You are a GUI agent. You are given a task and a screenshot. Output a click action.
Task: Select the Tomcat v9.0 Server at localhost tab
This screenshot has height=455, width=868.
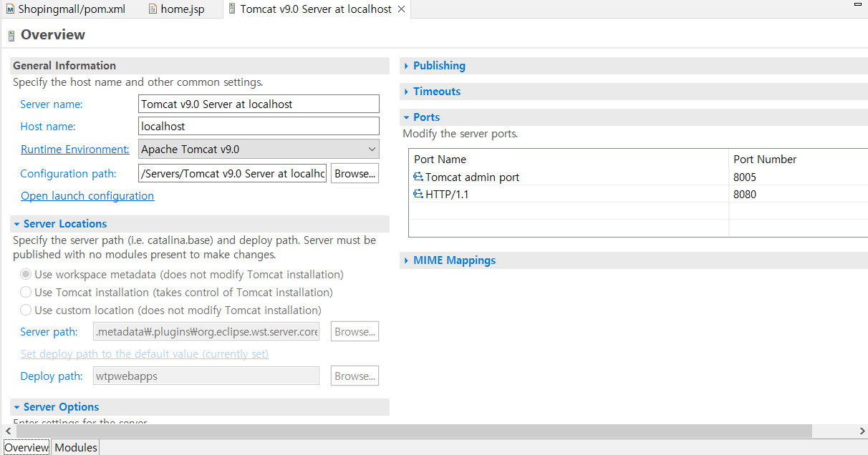[316, 9]
